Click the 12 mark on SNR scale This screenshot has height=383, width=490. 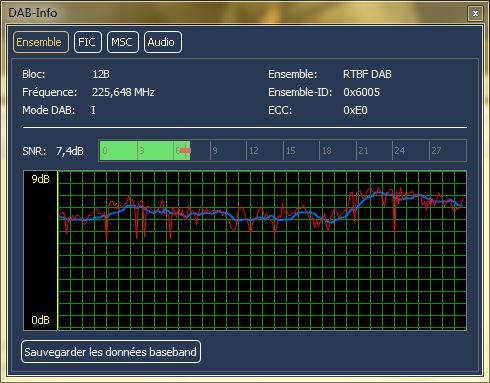pos(254,151)
